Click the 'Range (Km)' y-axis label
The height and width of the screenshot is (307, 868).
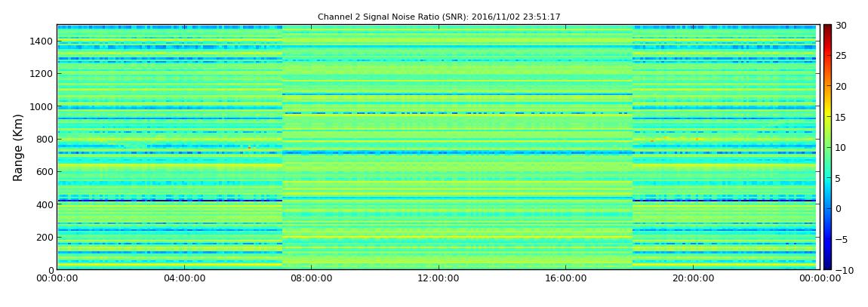(18, 148)
